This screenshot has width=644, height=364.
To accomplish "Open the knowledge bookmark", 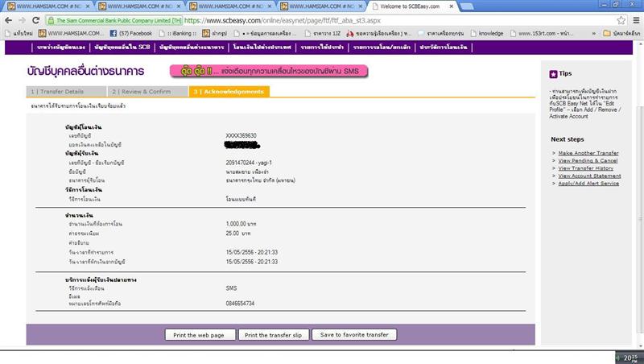I will tap(486, 33).
